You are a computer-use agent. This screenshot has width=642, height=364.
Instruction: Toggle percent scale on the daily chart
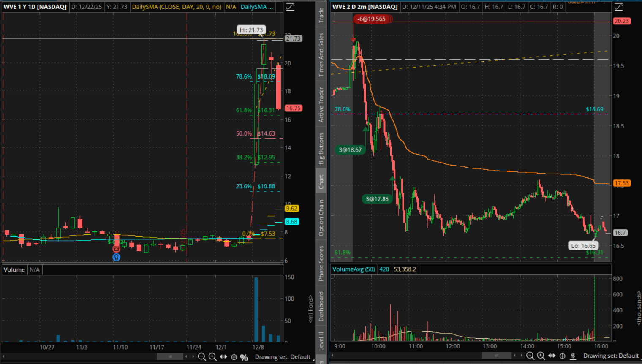[244, 357]
